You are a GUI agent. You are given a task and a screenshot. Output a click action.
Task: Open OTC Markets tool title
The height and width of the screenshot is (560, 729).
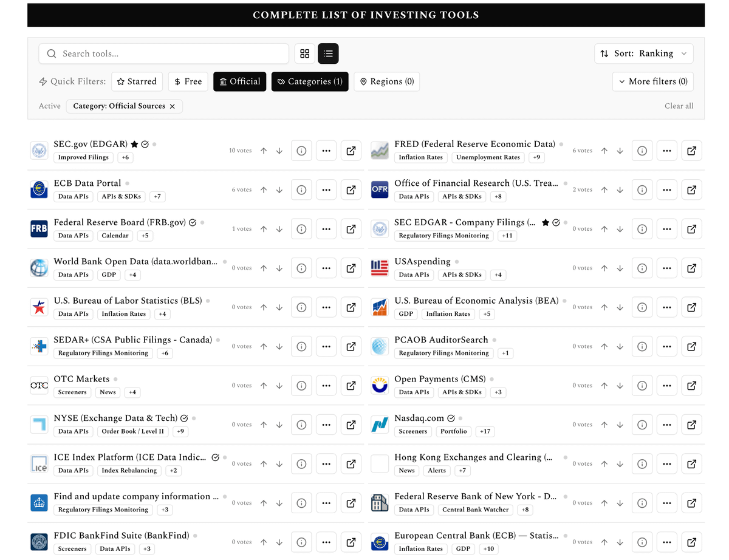tap(81, 379)
